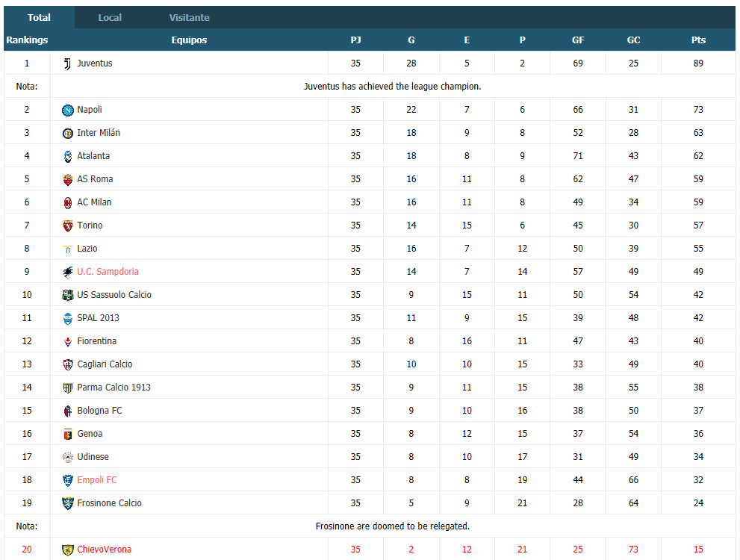The image size is (740, 560).
Task: Click the Torino club crest icon
Action: point(68,225)
